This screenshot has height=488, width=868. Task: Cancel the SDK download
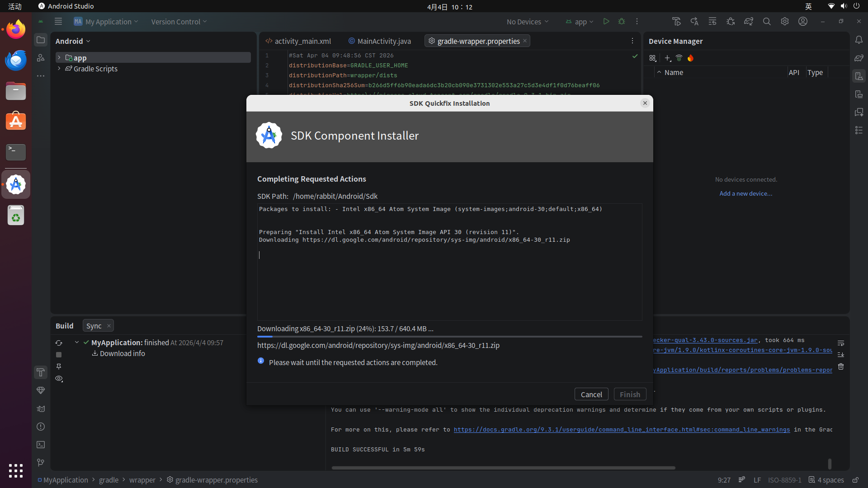[591, 394]
